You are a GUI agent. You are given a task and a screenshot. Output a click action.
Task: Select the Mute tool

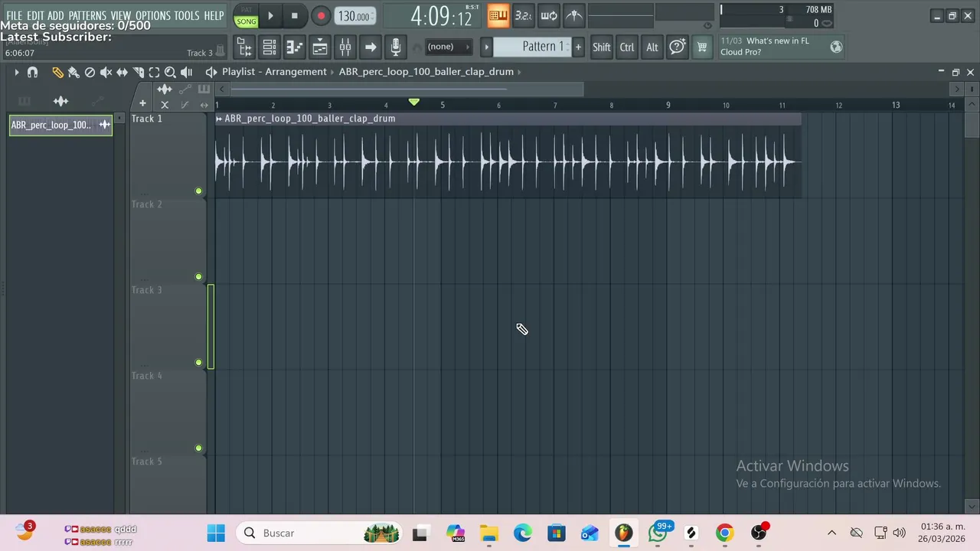tap(106, 72)
